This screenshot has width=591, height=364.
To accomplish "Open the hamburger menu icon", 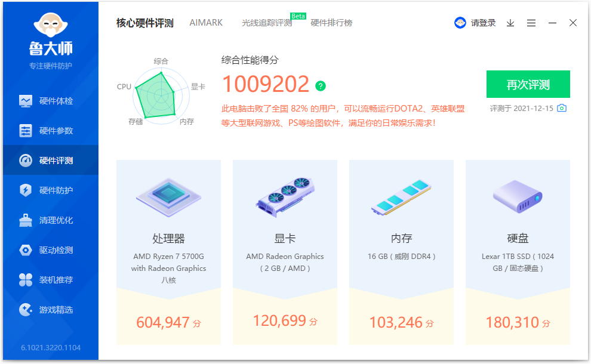I will coord(531,23).
